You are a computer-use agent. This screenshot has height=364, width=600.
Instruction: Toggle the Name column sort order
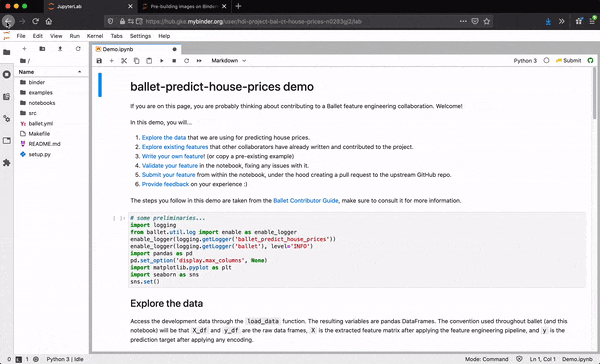click(51, 72)
